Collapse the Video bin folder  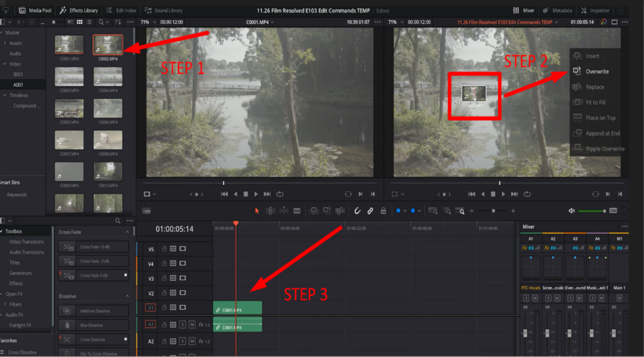coord(4,64)
